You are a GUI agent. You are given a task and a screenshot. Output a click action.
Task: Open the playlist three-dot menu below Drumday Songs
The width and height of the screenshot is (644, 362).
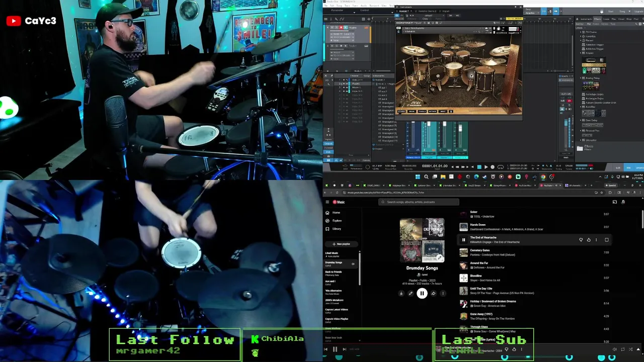coord(443,293)
